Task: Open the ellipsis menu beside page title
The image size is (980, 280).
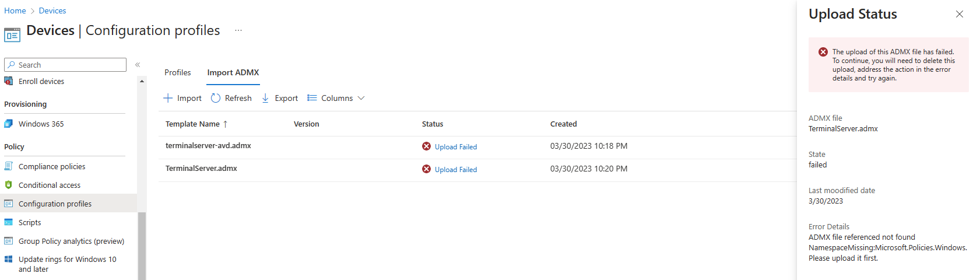Action: pos(238,30)
